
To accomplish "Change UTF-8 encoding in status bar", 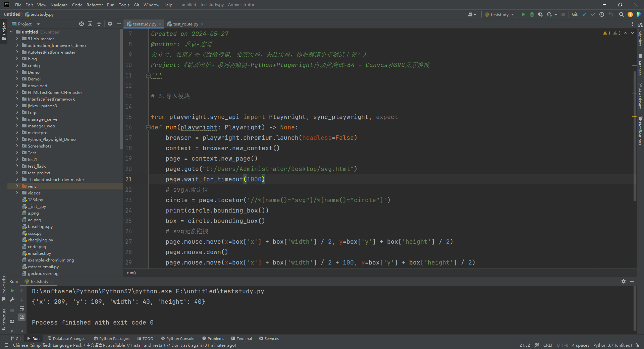I will click(x=562, y=345).
